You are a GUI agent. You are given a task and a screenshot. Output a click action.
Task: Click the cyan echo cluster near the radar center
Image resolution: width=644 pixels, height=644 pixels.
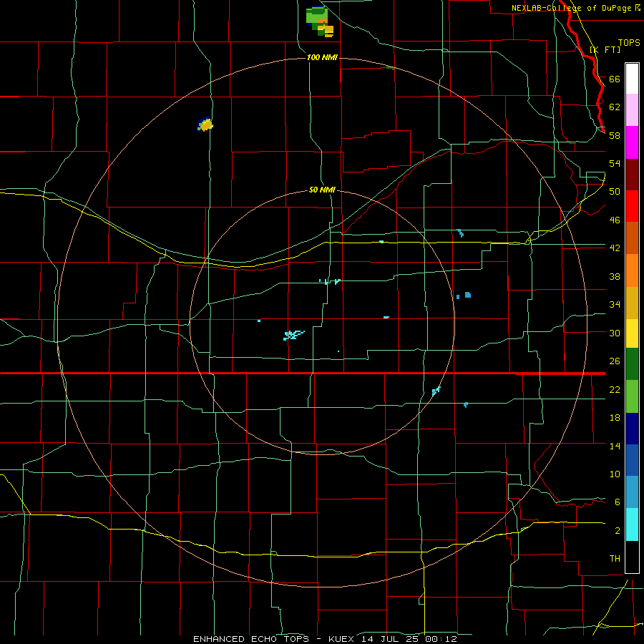point(293,335)
